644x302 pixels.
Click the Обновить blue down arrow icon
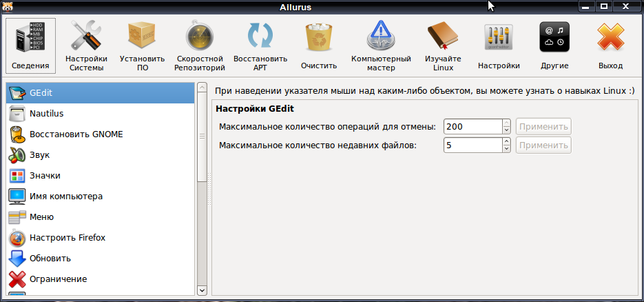17,259
